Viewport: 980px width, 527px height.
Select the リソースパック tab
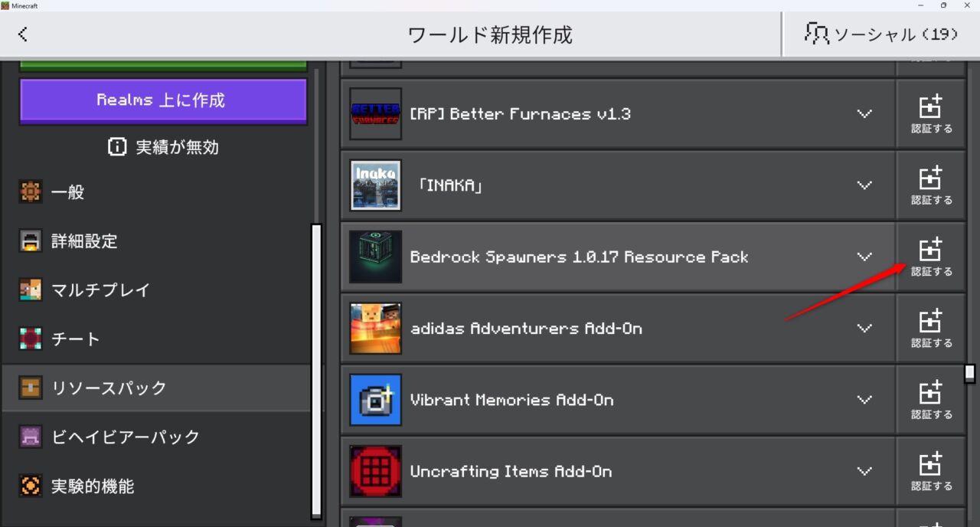[x=156, y=388]
